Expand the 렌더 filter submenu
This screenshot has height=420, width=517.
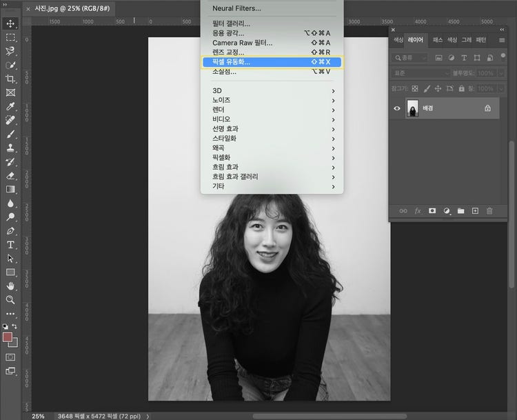tap(272, 110)
